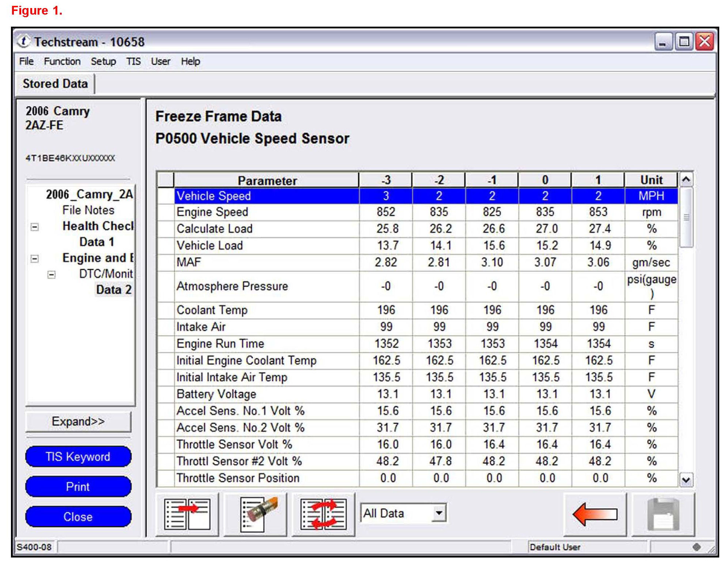Open the Function menu

[x=62, y=61]
